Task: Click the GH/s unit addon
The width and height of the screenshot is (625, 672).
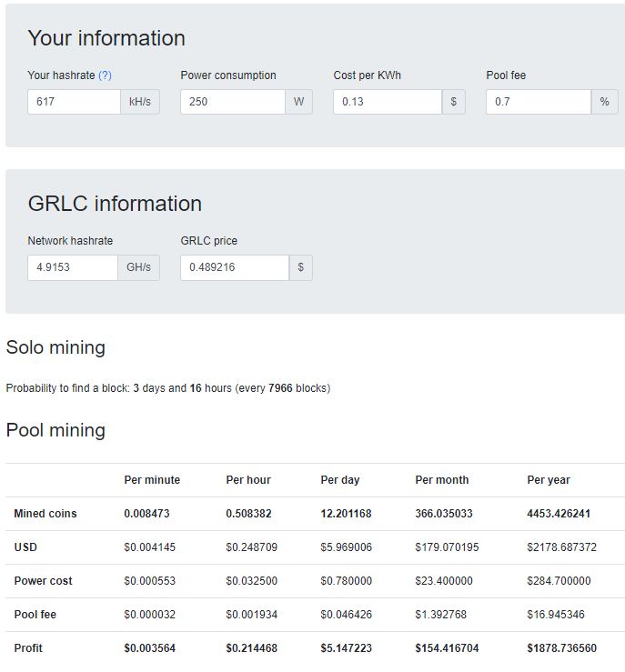Action: (x=139, y=267)
